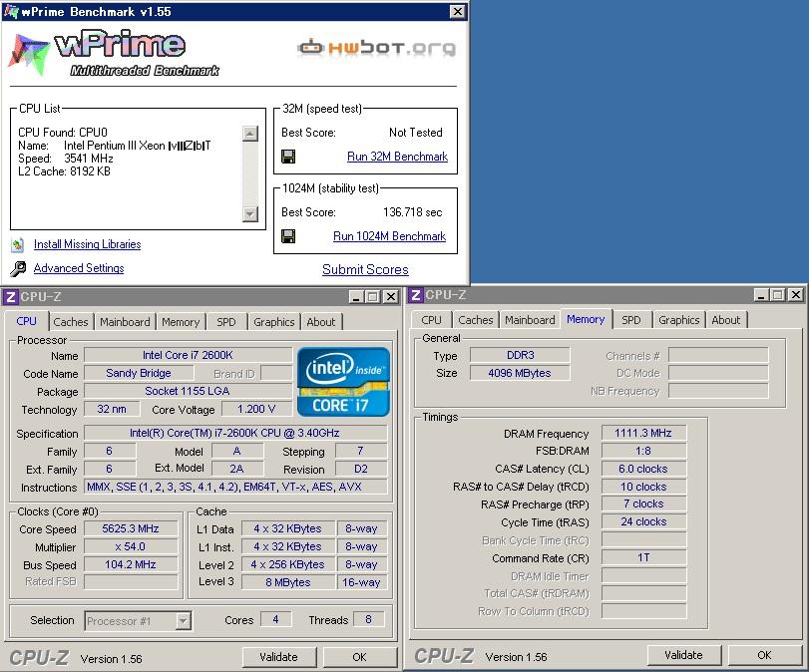Viewport: 809px width, 672px height.
Task: Click the Threads value 8
Action: click(x=368, y=619)
